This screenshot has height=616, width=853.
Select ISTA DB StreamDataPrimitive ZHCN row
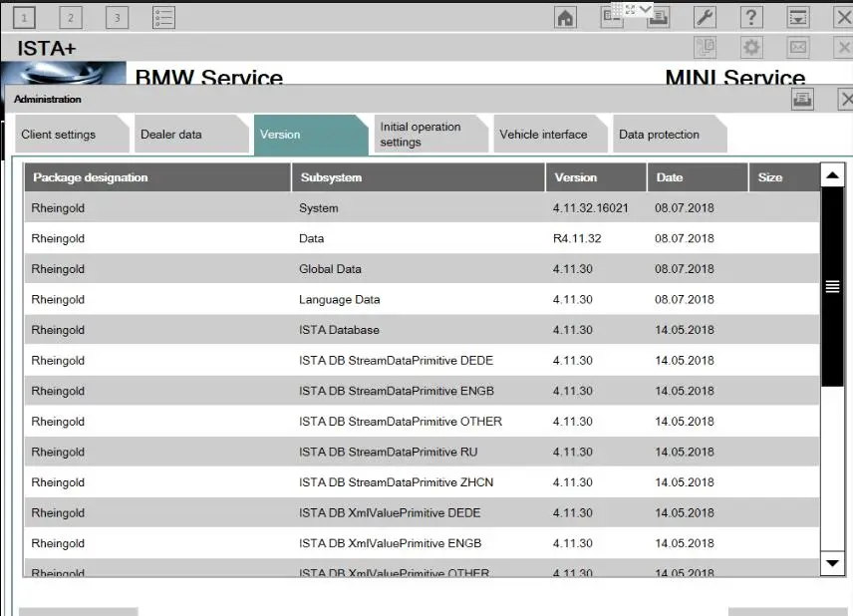point(422,482)
